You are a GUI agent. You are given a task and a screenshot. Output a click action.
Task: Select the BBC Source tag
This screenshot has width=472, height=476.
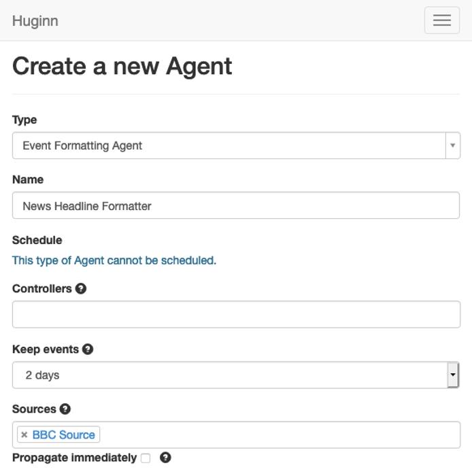pyautogui.click(x=64, y=435)
